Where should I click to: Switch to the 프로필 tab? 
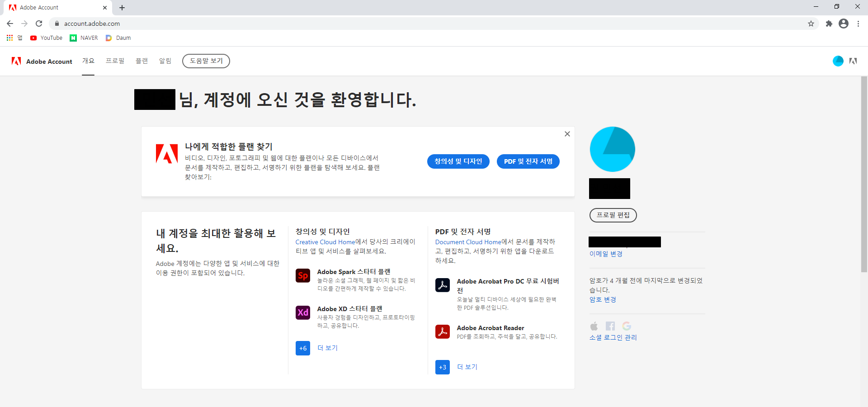(115, 61)
